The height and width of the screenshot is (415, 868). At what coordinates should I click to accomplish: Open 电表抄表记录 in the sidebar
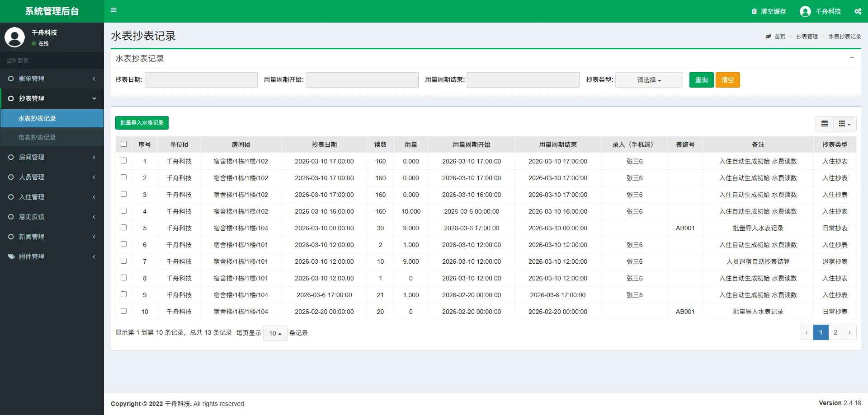[37, 137]
